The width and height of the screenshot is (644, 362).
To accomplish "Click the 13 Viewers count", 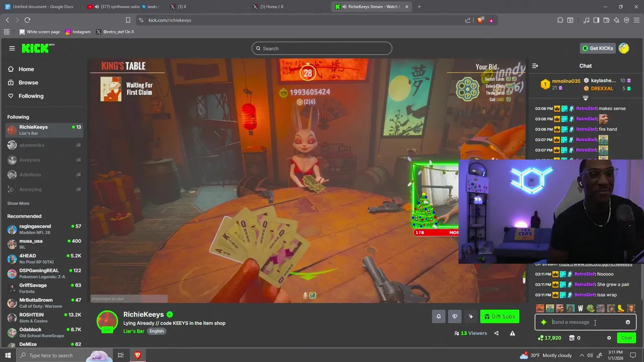I will [470, 333].
